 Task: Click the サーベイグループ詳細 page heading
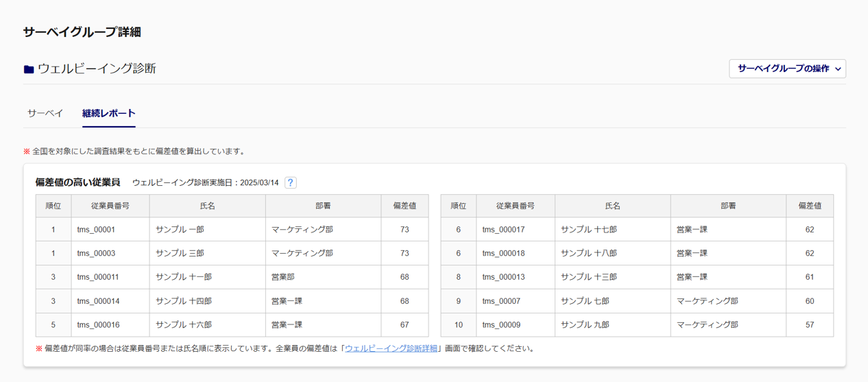(x=82, y=32)
